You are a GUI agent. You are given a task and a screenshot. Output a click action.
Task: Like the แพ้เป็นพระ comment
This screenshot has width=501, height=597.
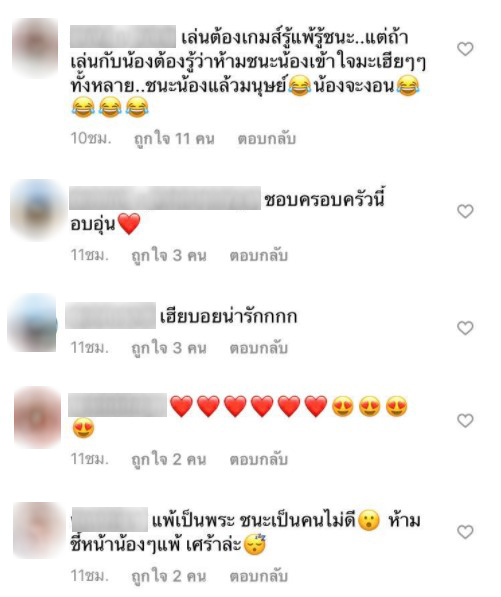[x=465, y=532]
